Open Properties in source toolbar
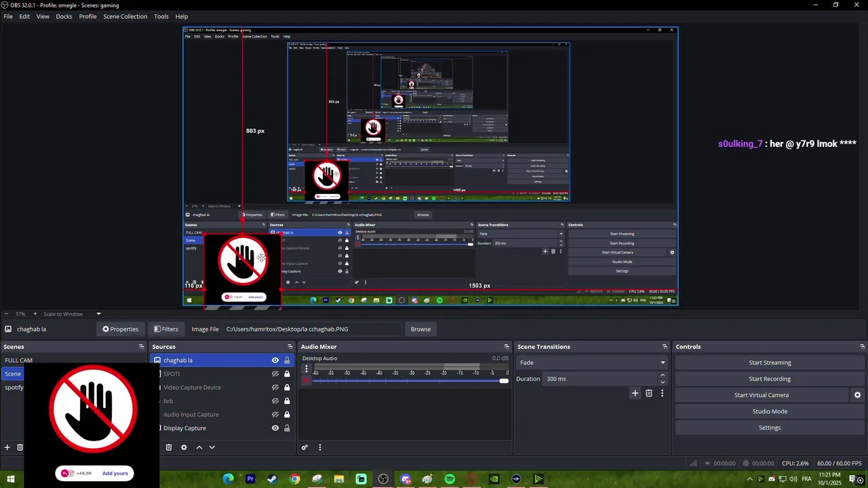868x488 pixels. (x=120, y=329)
